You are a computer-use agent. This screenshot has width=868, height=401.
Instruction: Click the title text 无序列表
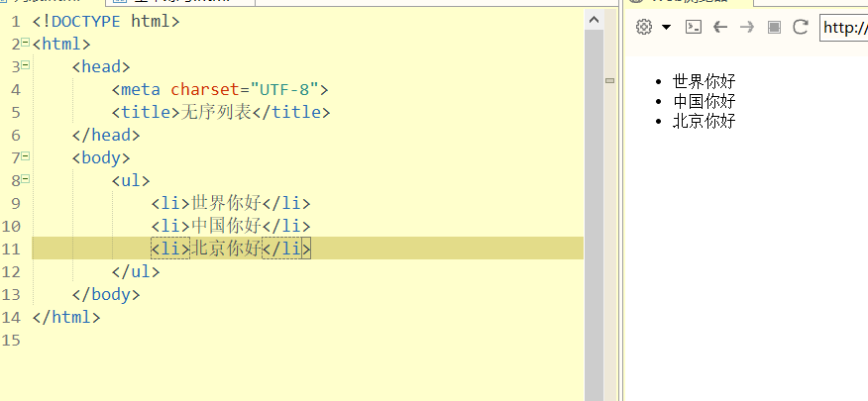216,112
